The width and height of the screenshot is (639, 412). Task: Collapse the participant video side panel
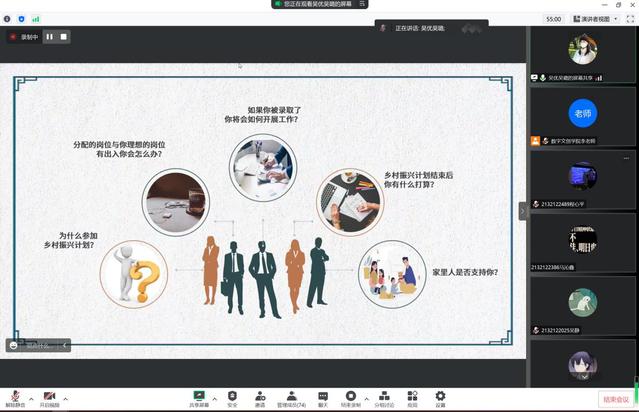point(522,210)
